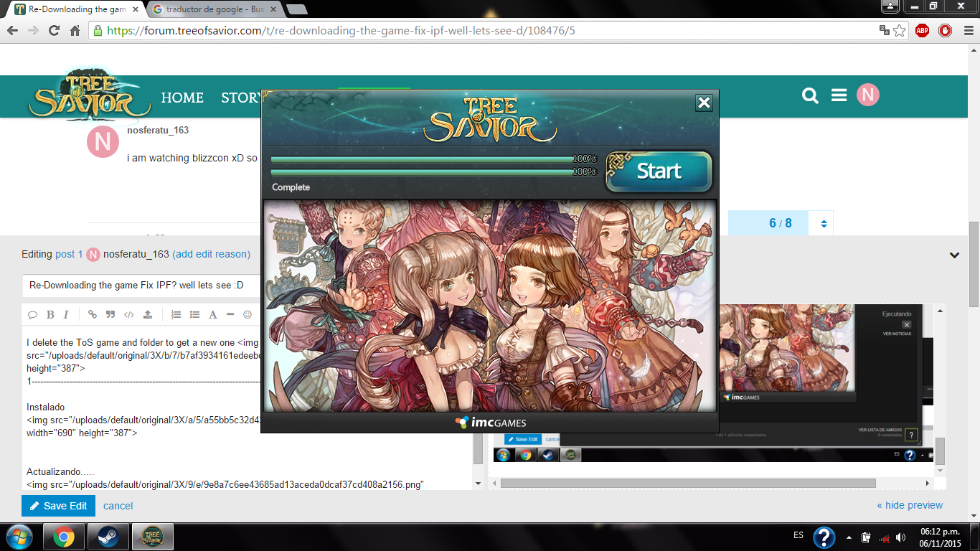The image size is (980, 551).
Task: Click the Blockquote icon in editor toolbar
Action: [110, 314]
